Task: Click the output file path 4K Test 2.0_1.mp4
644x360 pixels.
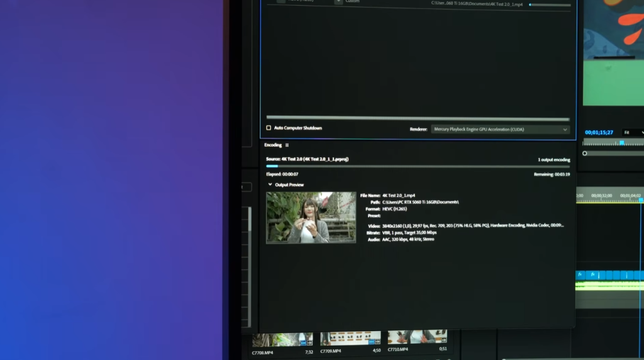Action: point(477,4)
